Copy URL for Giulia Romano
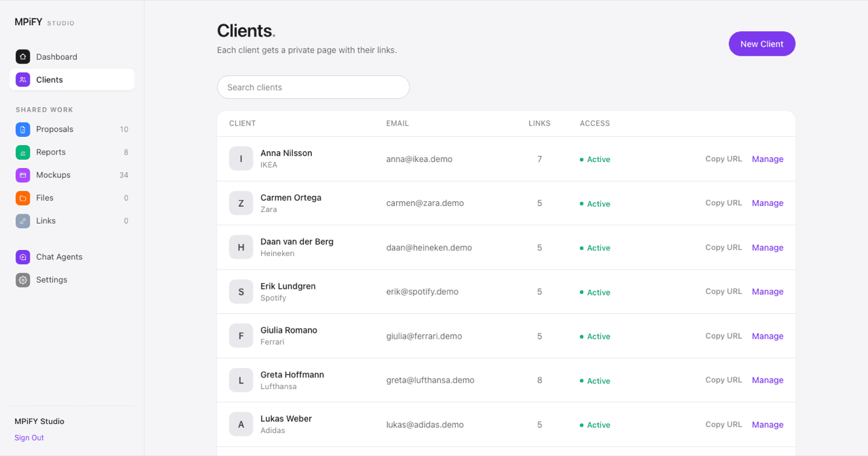This screenshot has height=456, width=868. [x=724, y=336]
